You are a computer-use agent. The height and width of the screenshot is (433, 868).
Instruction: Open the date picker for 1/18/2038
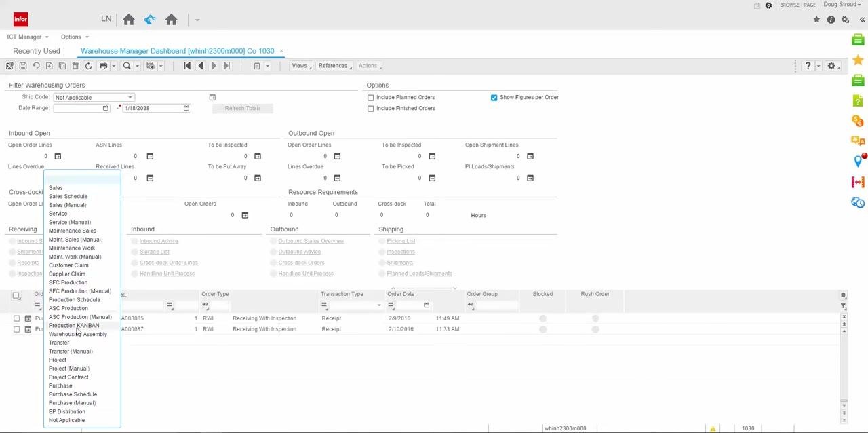click(x=186, y=109)
